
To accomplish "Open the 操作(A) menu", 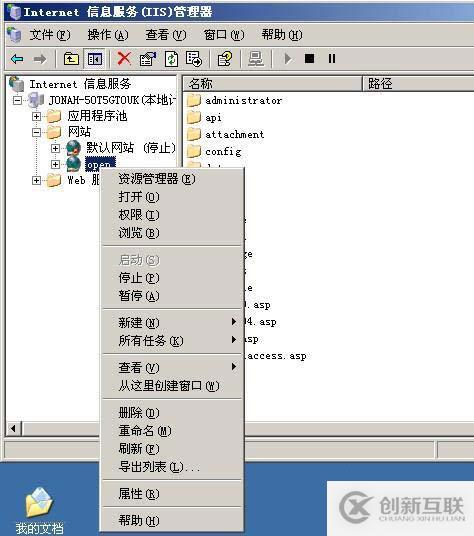I will click(x=108, y=35).
